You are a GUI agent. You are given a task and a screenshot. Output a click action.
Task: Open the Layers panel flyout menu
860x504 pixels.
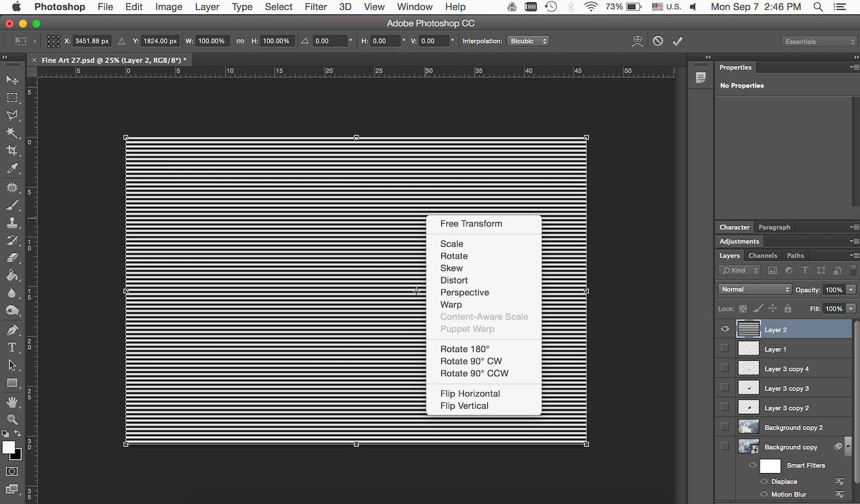coord(854,256)
